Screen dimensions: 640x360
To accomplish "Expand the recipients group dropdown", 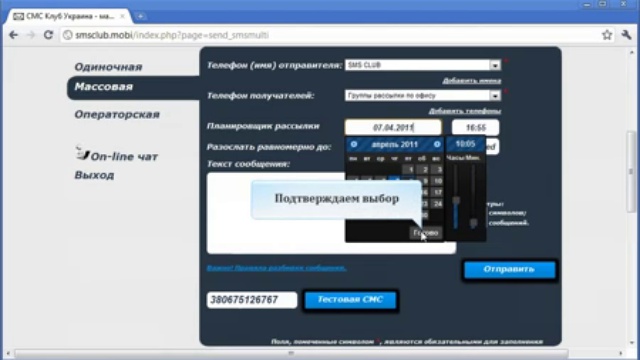I will [x=495, y=96].
